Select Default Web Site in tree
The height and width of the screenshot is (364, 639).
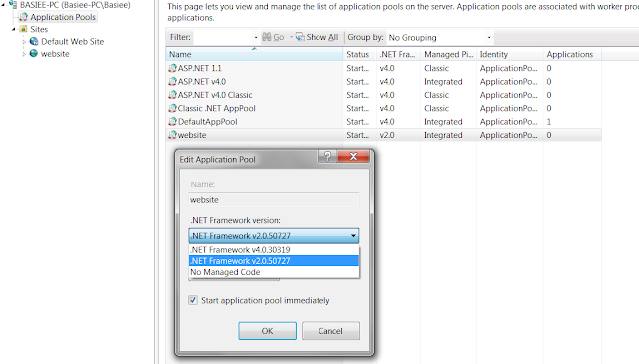coord(73,42)
